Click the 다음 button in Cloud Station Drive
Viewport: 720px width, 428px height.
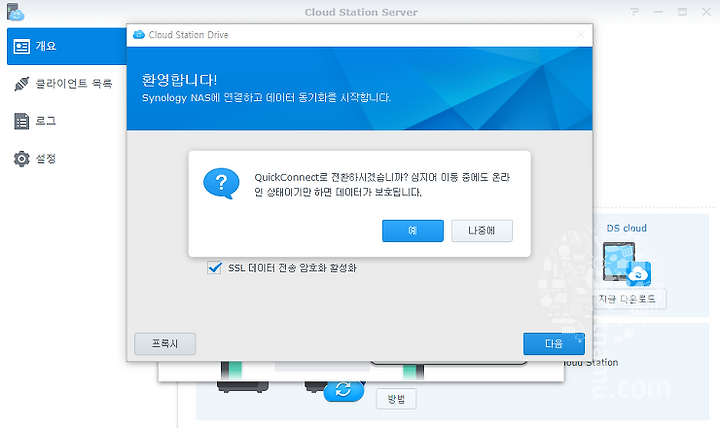554,344
